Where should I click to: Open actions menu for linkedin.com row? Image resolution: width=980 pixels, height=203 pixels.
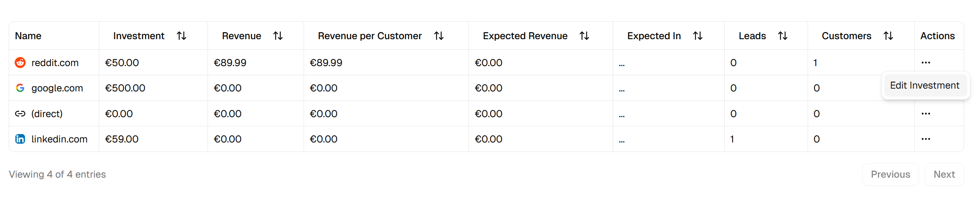925,139
